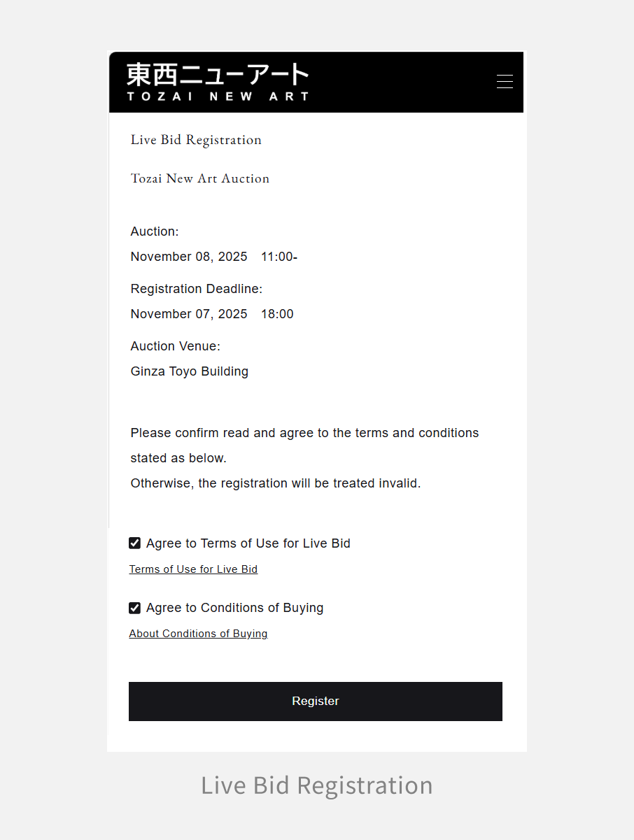634x840 pixels.
Task: Click the 'Auction Venue:' label
Action: click(x=176, y=346)
